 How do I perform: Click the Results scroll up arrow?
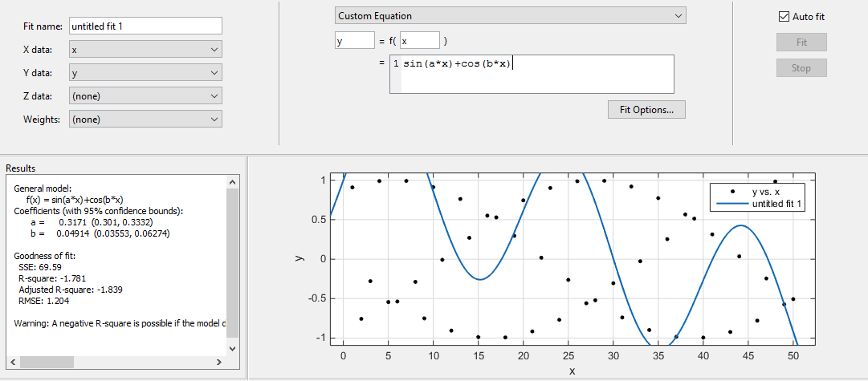tap(233, 182)
